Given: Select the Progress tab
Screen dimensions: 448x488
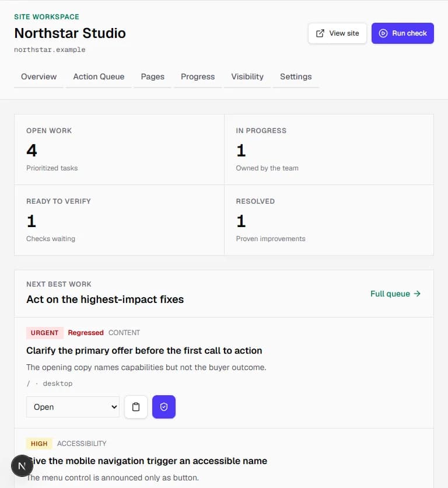Looking at the screenshot, I should click(198, 77).
